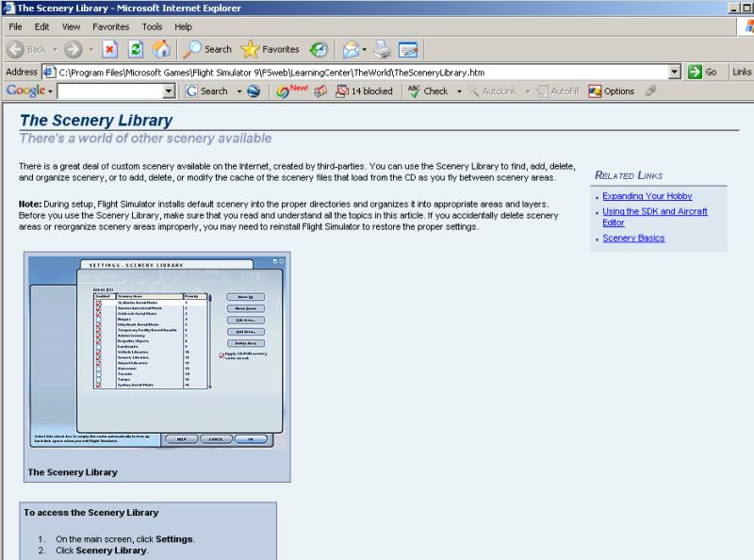Click the highlighter pen icon

(650, 91)
